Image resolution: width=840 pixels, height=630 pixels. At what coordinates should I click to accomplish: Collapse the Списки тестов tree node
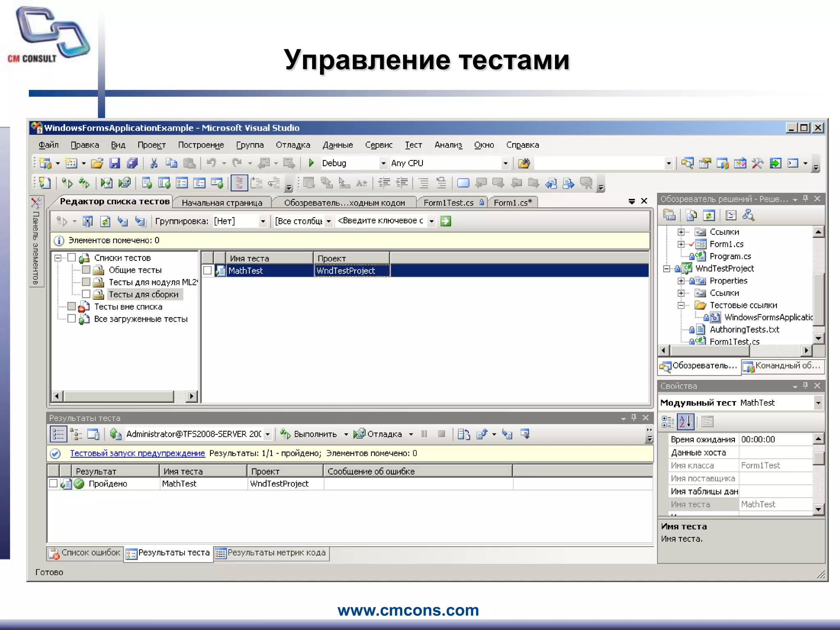pos(58,258)
